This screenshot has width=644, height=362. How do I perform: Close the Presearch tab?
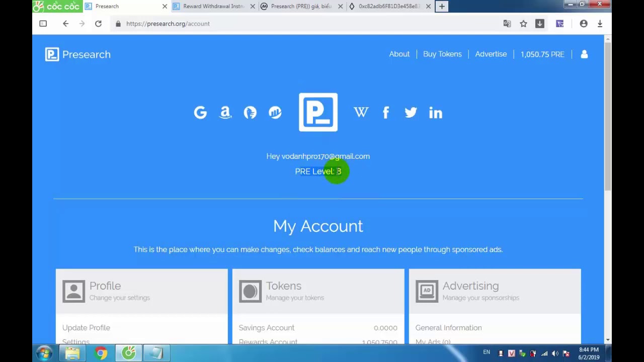click(165, 6)
